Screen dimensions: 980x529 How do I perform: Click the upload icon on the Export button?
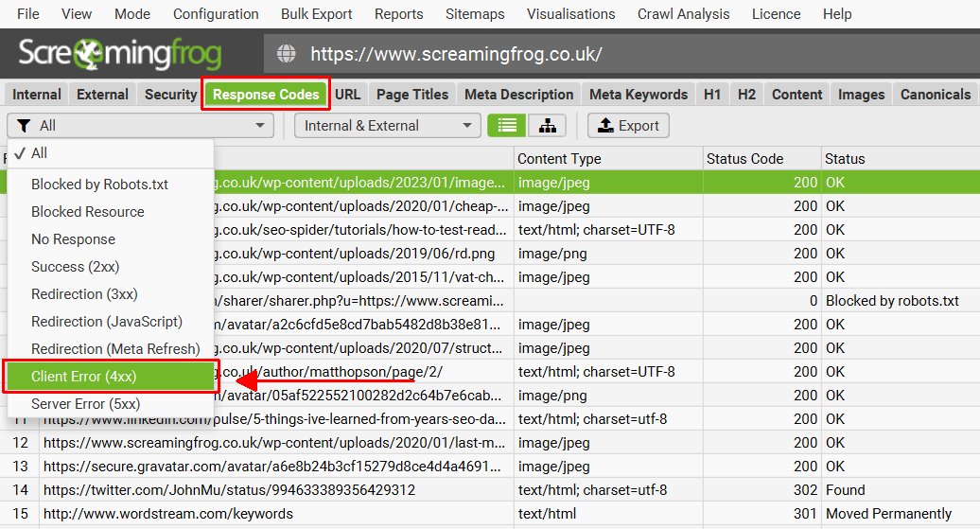[x=605, y=125]
